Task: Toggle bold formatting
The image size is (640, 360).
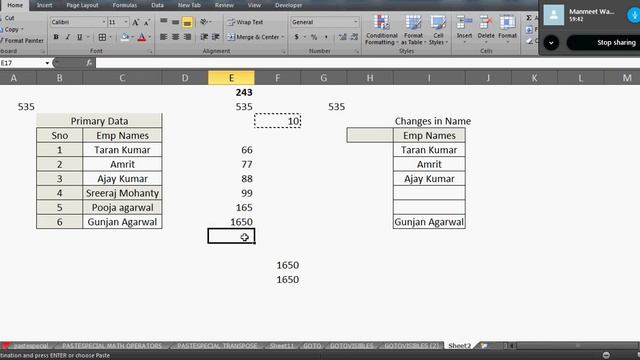Action: [56, 37]
